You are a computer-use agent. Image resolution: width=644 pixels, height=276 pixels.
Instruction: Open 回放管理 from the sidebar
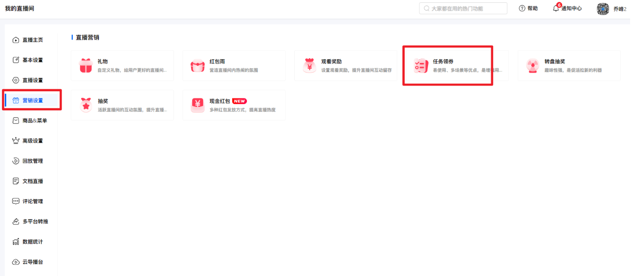click(32, 161)
